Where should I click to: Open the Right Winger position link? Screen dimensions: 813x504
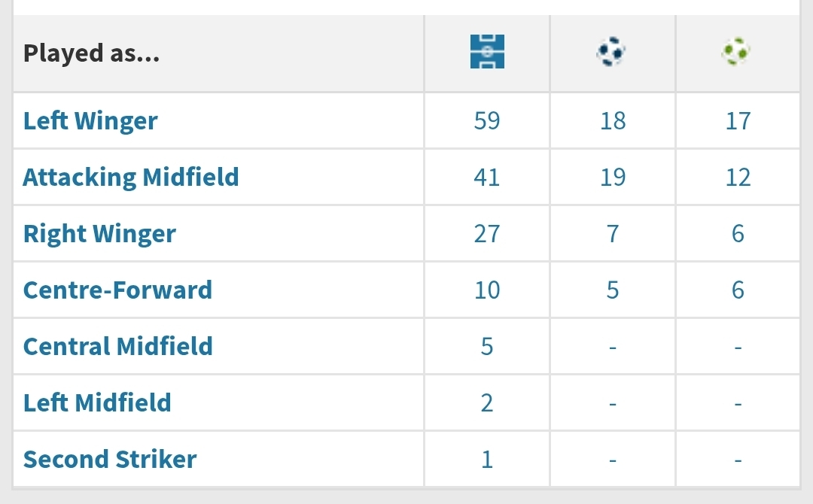[x=99, y=234]
